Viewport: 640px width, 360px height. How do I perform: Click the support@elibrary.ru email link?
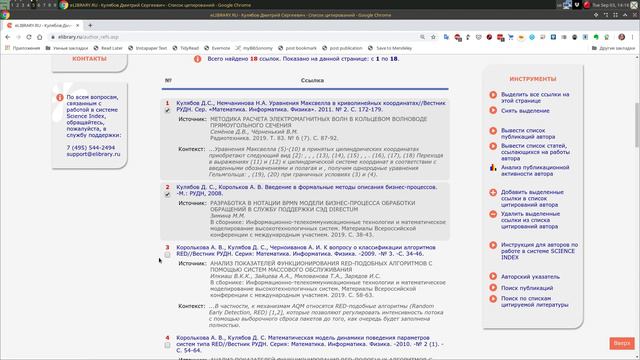pyautogui.click(x=93, y=154)
